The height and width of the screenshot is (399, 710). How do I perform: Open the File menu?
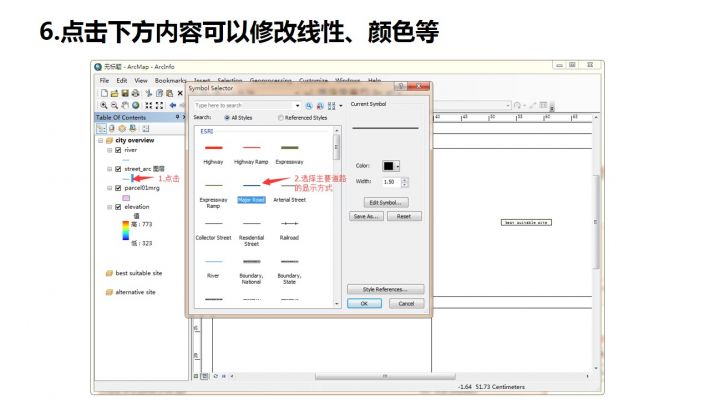(x=104, y=80)
